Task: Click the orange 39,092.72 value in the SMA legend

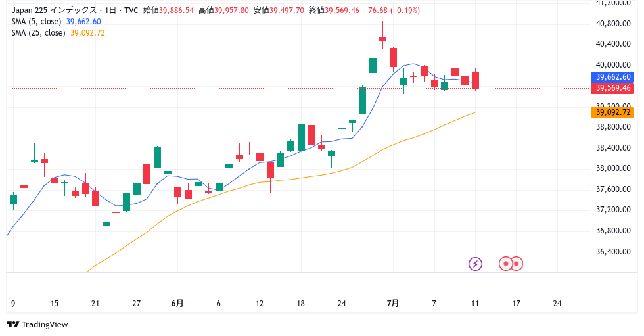Action: click(87, 32)
